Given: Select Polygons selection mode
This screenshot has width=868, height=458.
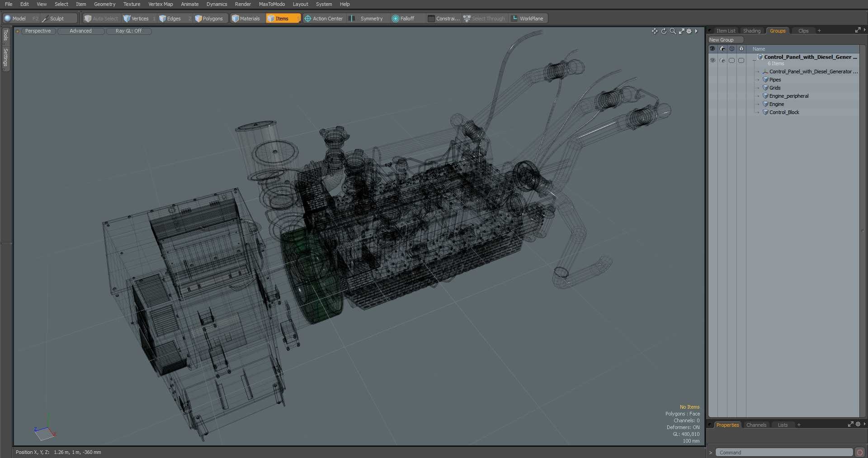Looking at the screenshot, I should pyautogui.click(x=209, y=19).
